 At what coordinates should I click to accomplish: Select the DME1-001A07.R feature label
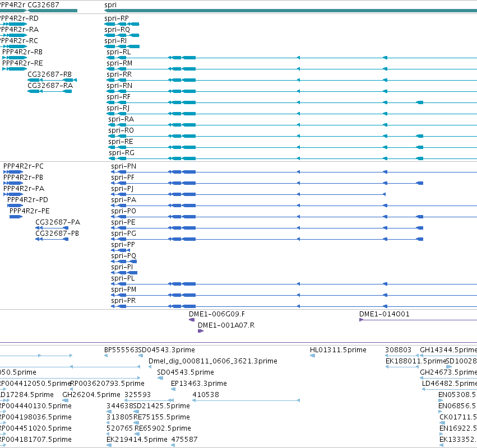226,325
